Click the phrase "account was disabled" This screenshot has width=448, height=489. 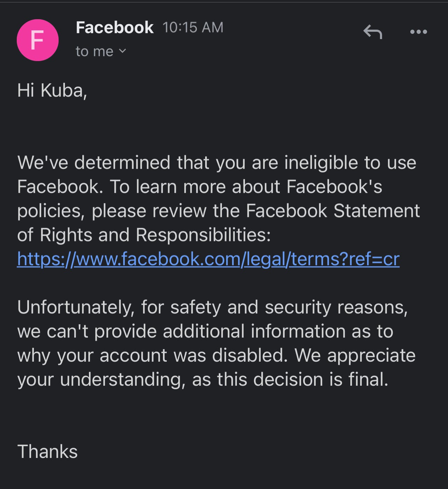coord(194,355)
